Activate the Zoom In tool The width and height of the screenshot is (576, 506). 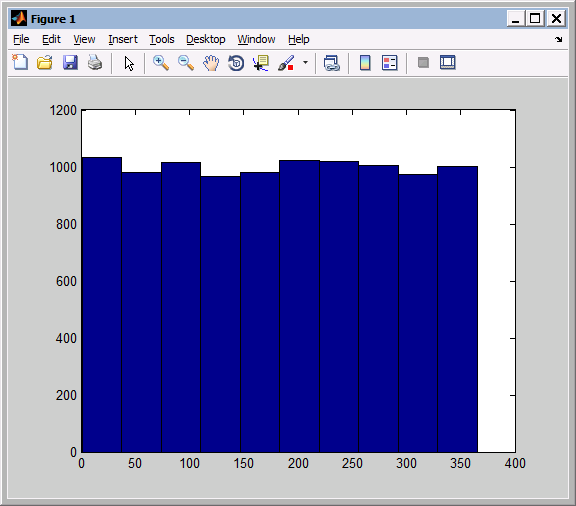(161, 63)
